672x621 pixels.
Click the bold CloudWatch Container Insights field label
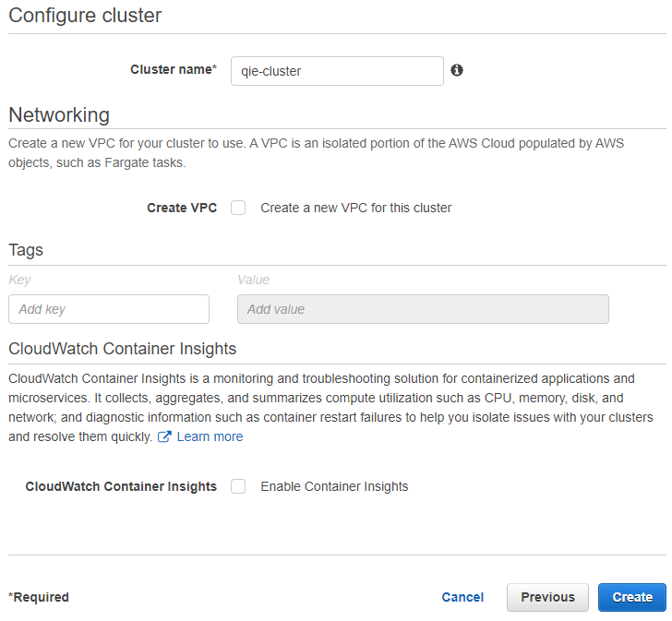pyautogui.click(x=121, y=486)
